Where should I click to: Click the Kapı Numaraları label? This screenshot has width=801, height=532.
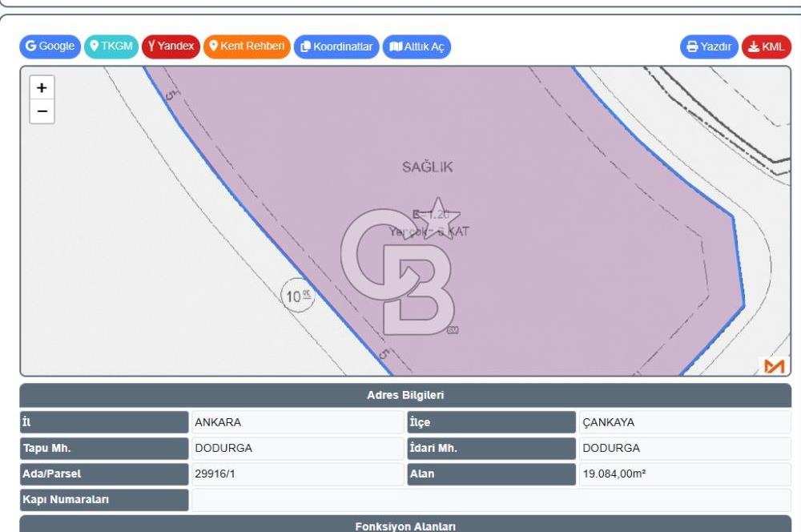pos(104,500)
